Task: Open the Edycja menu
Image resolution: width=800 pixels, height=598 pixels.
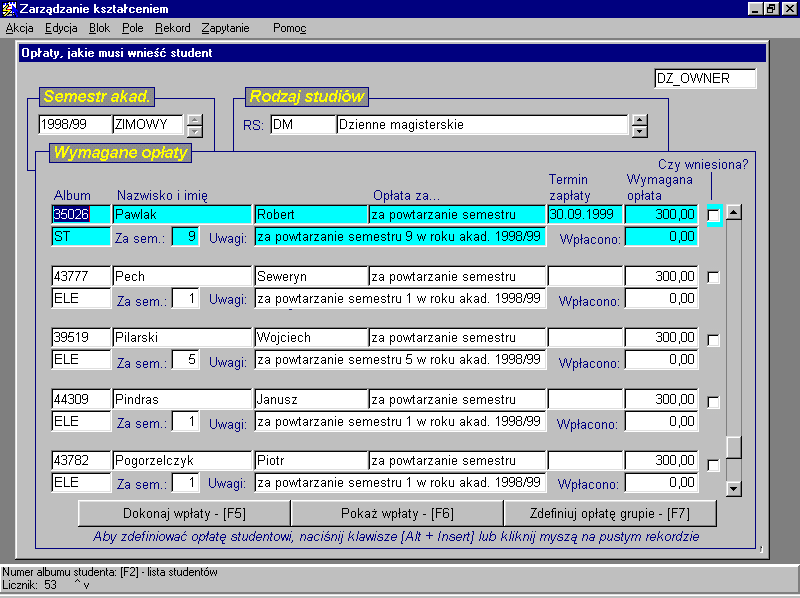Action: (x=61, y=28)
